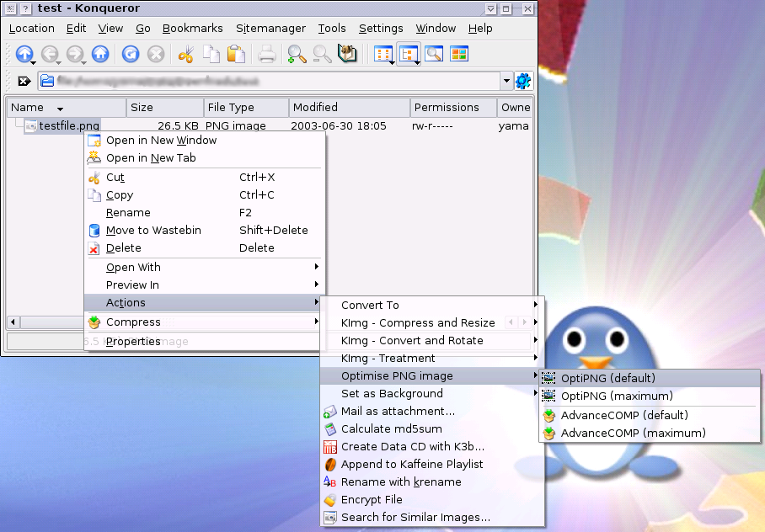765x532 pixels.
Task: Click Open in New Tab
Action: 204,158
